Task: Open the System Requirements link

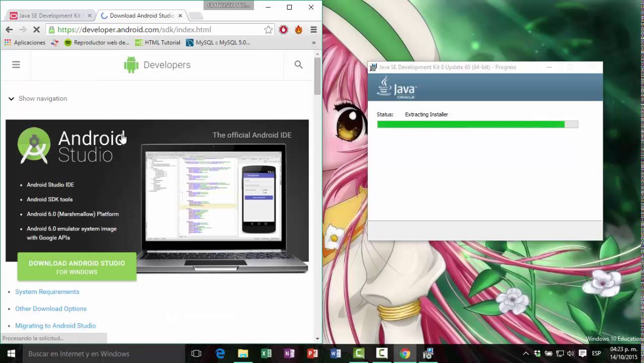Action: point(47,292)
